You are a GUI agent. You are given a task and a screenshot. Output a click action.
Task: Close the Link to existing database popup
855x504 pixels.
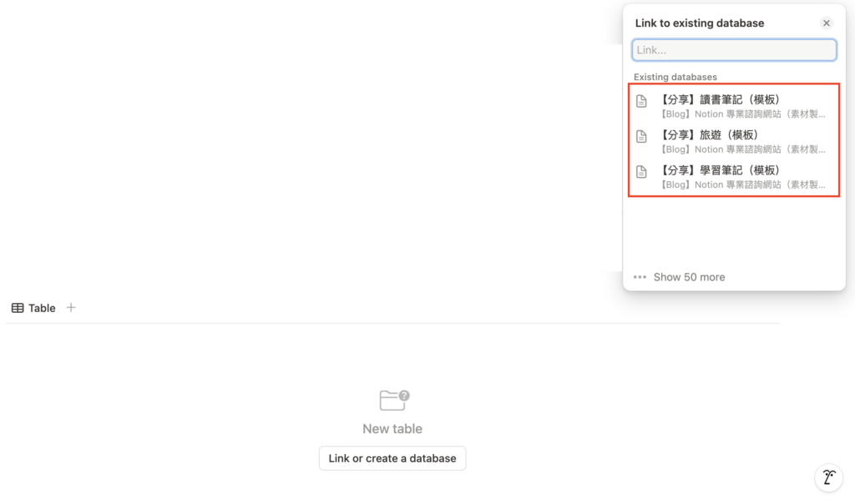click(x=827, y=23)
